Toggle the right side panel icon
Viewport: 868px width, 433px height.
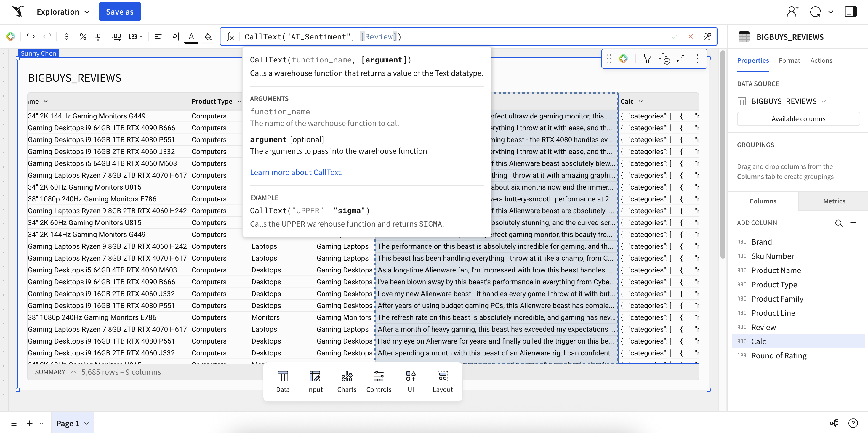coord(851,12)
